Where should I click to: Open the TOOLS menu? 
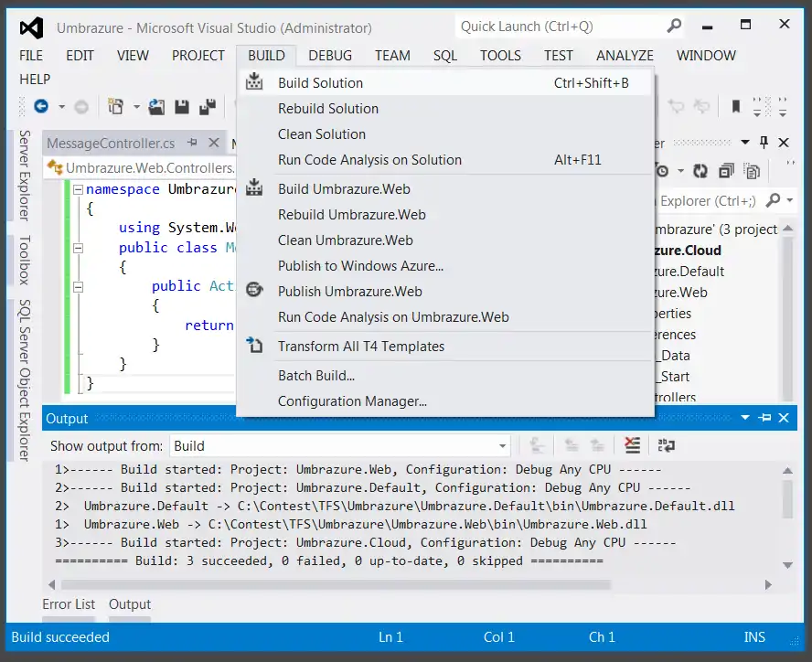(500, 56)
